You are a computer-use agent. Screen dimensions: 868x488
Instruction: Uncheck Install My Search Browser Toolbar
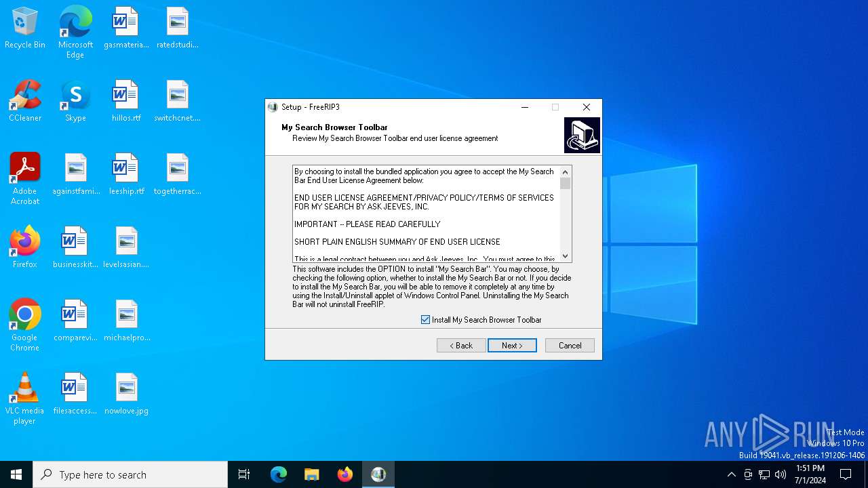point(426,320)
